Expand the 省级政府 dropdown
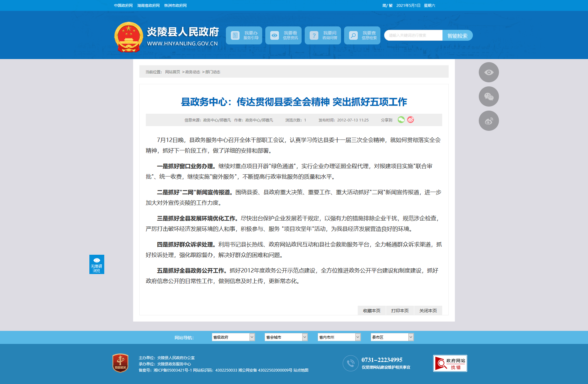Screen dimensions: 588x384 tap(233, 337)
